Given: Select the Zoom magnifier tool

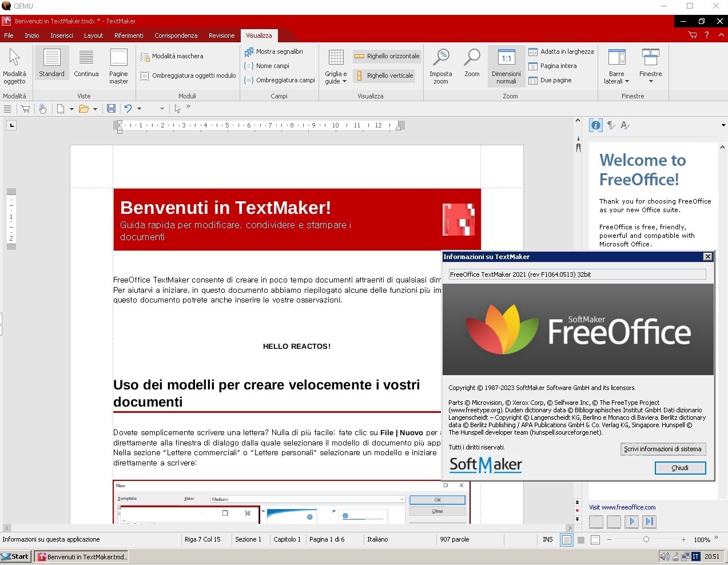Looking at the screenshot, I should 472,63.
